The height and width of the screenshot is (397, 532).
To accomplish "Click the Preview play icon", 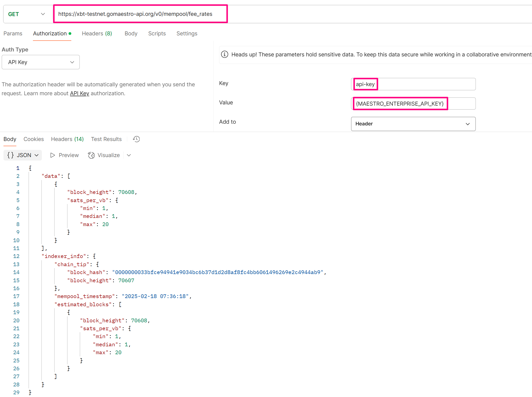I will tap(52, 155).
